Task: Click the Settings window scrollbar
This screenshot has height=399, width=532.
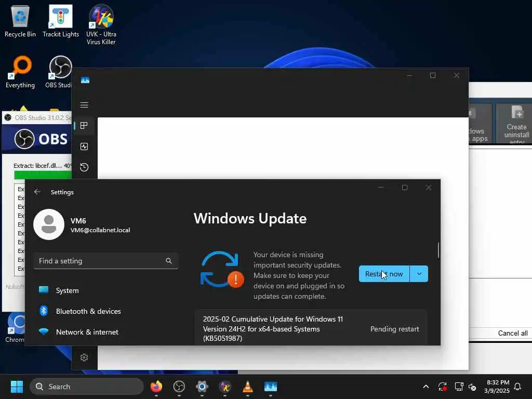Action: 438,250
